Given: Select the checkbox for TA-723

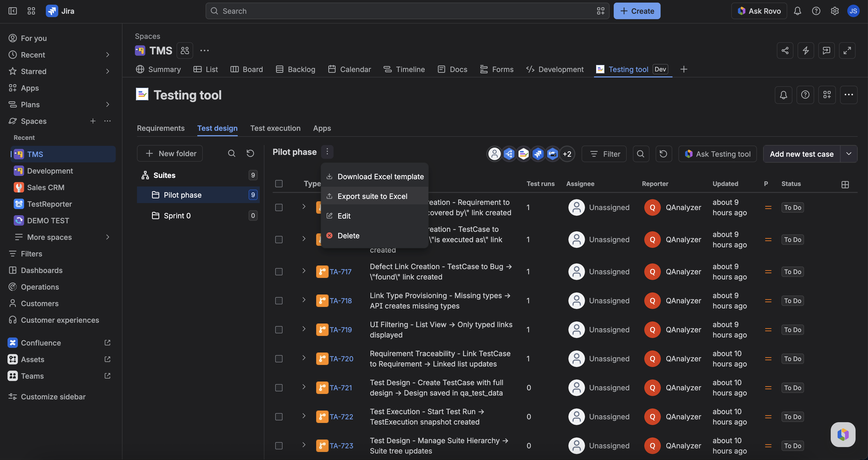Looking at the screenshot, I should tap(279, 446).
